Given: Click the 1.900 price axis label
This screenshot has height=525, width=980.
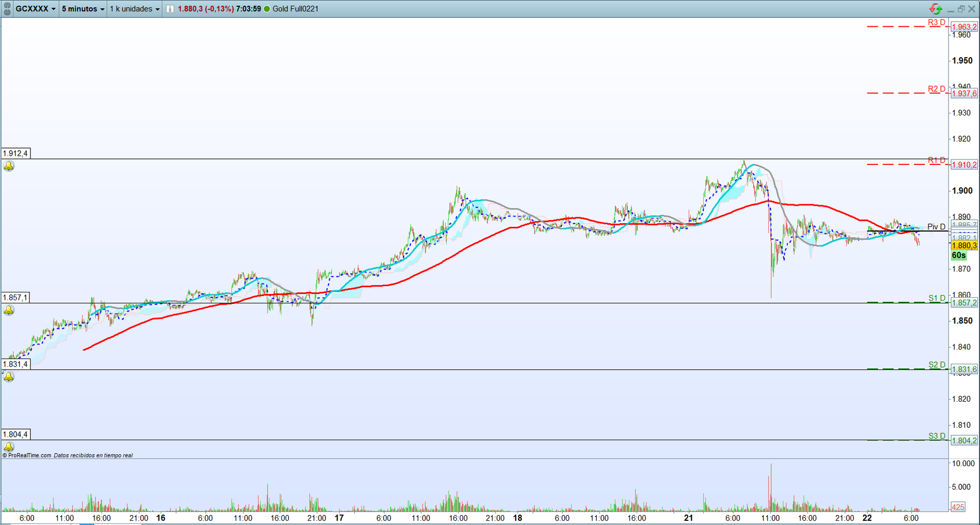Looking at the screenshot, I should [x=963, y=191].
